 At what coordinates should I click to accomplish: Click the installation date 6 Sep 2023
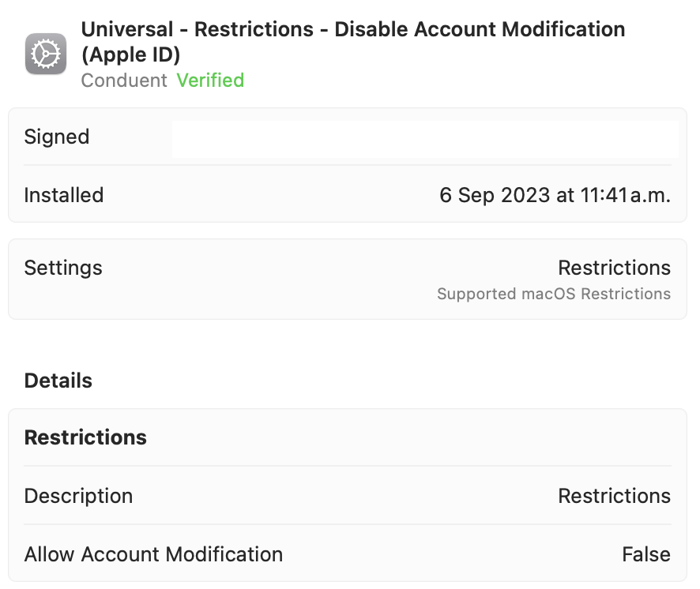[555, 195]
